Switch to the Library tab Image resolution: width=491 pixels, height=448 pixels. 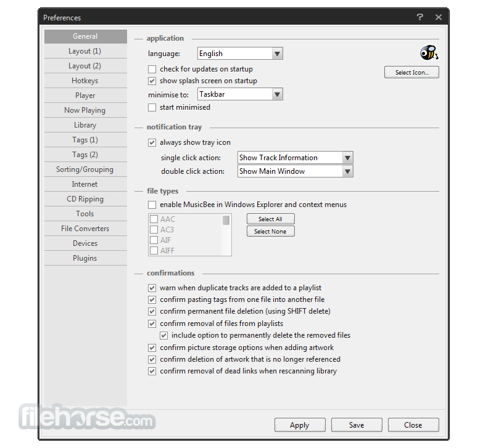pos(86,125)
